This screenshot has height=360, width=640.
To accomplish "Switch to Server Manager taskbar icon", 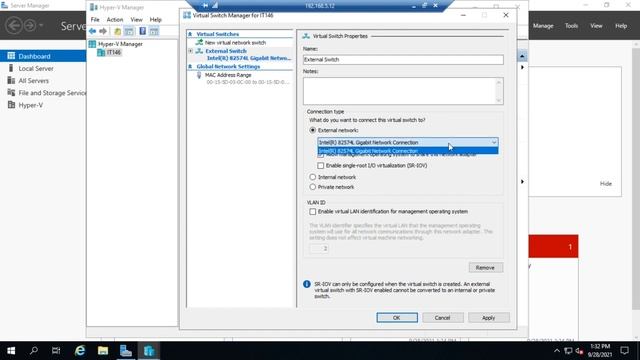I will click(x=126, y=351).
